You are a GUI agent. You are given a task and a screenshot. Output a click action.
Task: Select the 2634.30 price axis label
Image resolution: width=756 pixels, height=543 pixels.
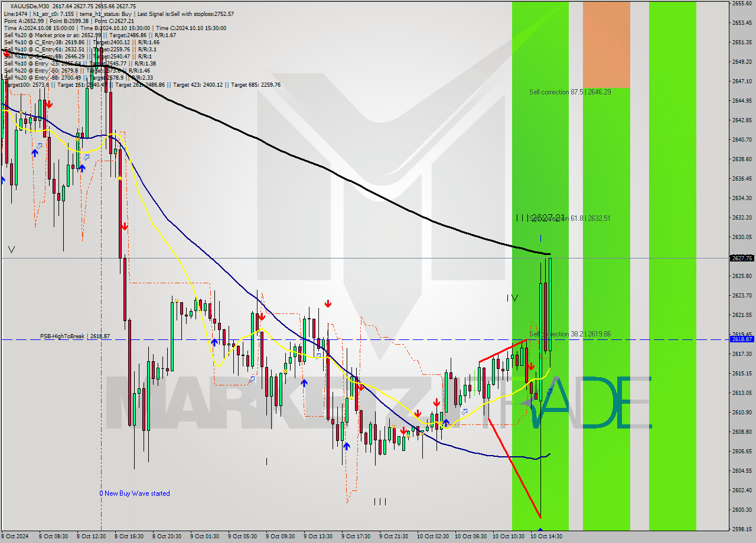(x=742, y=198)
